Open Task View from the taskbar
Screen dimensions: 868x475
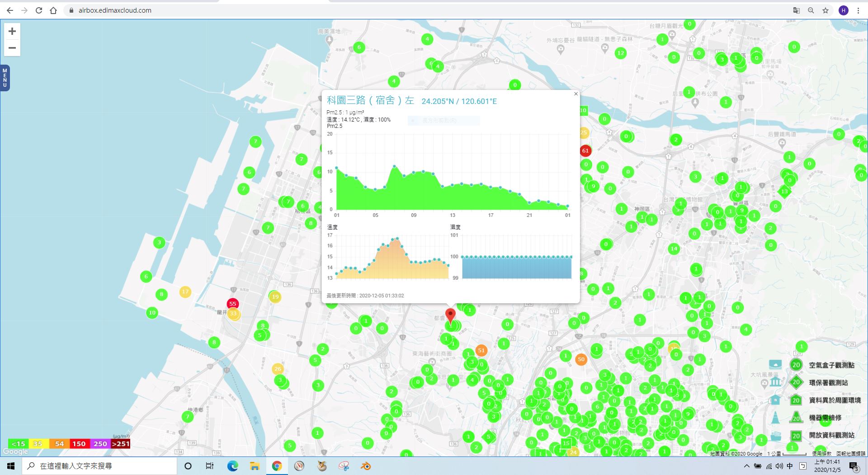210,466
